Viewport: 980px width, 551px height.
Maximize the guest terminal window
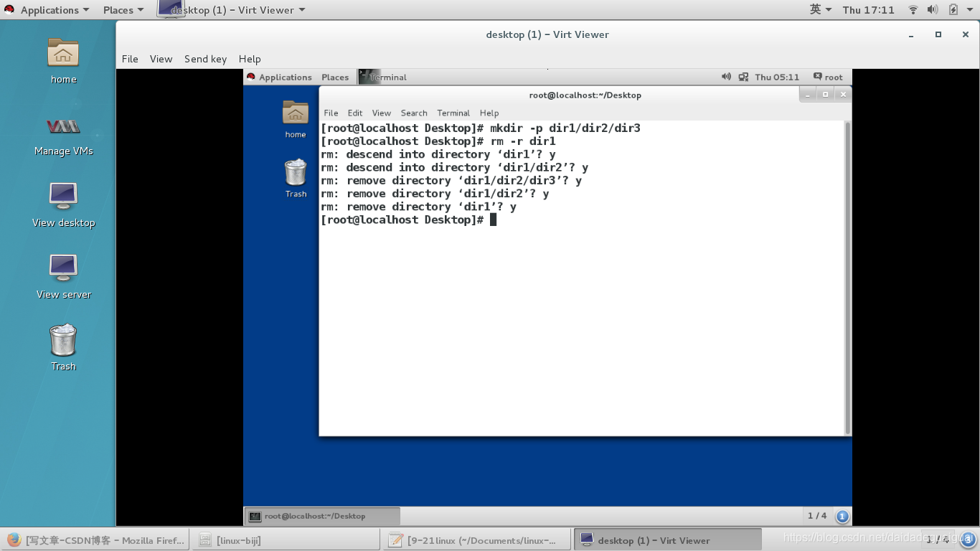point(825,95)
